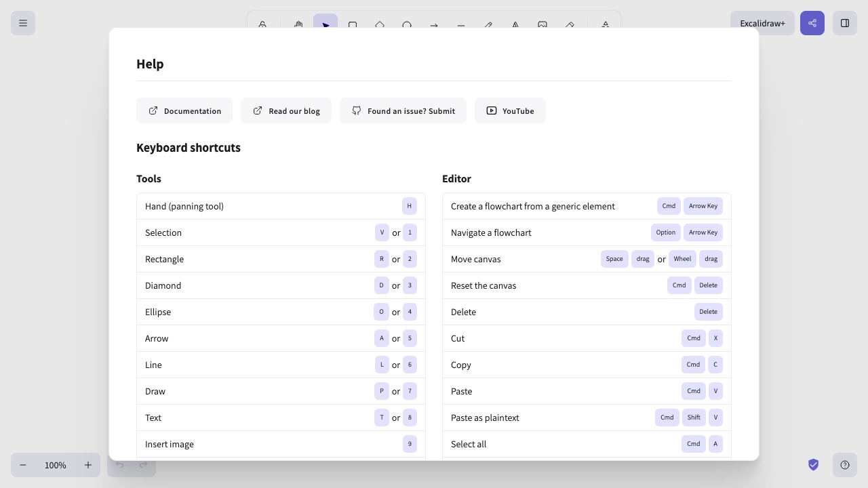
Task: Click the external-link icon beside Read our blog
Action: coord(258,110)
